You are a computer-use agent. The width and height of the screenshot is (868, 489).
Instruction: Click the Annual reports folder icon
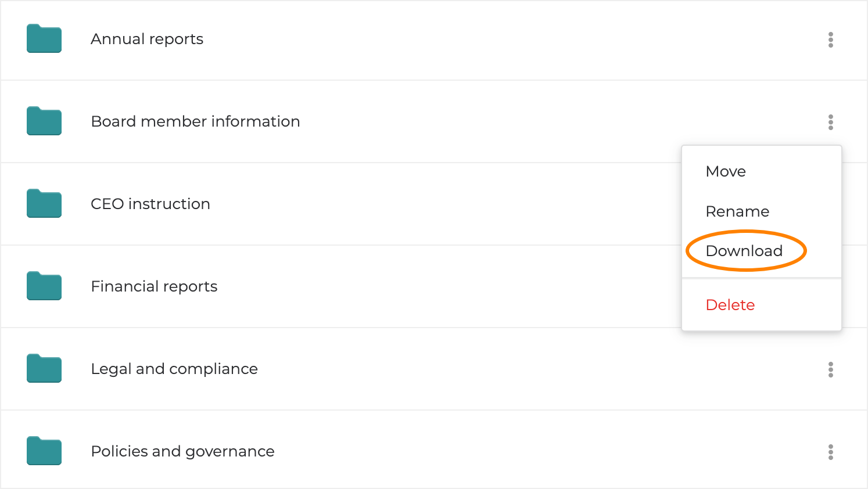coord(44,39)
